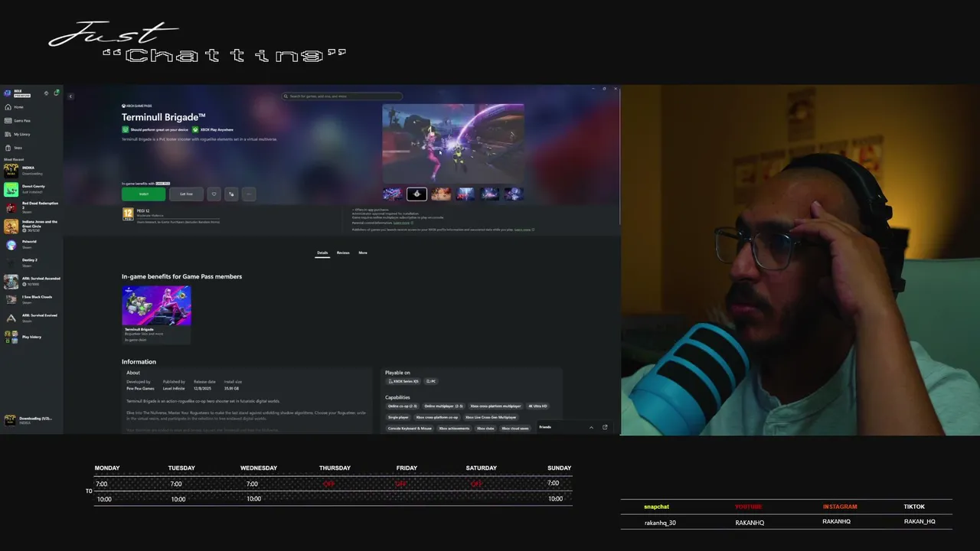Click the Xbox achievements tag
This screenshot has height=551, width=980.
tap(454, 429)
